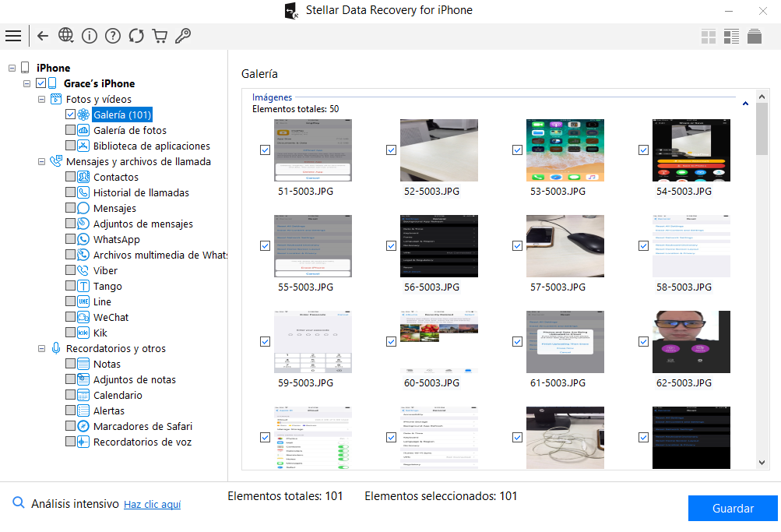Select Marcadores de Safari item
The height and width of the screenshot is (532, 781).
tap(142, 426)
